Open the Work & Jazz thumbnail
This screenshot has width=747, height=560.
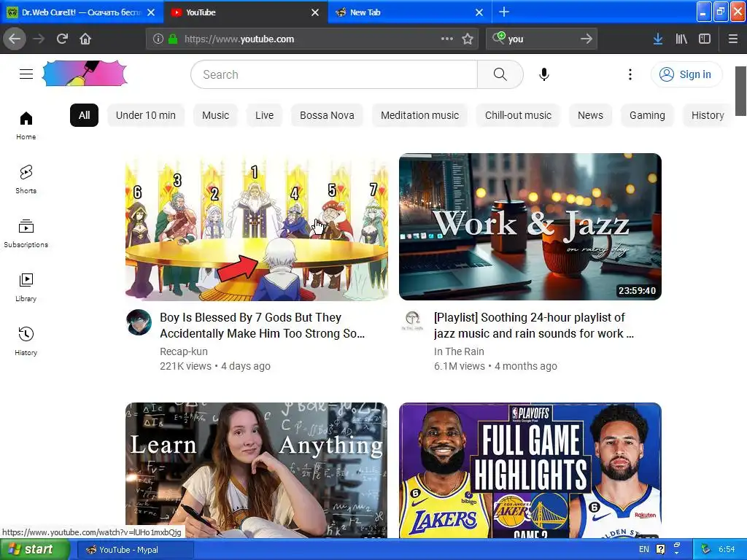click(530, 227)
